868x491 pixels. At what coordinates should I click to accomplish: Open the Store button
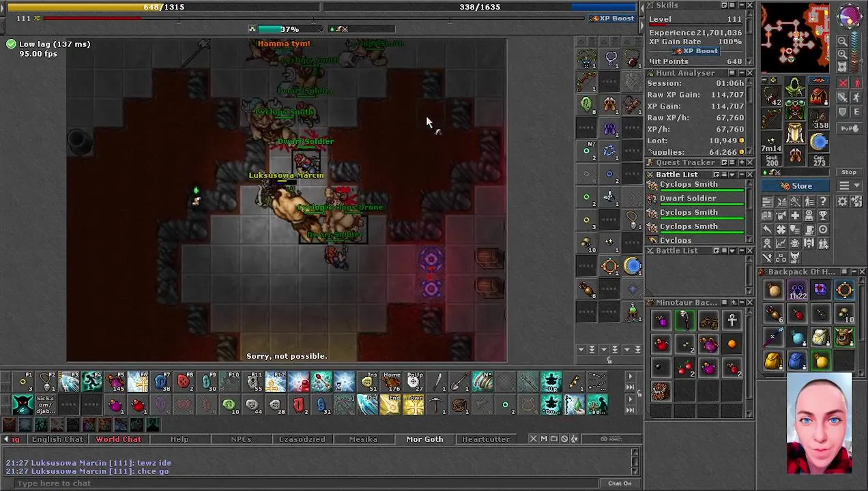(795, 185)
